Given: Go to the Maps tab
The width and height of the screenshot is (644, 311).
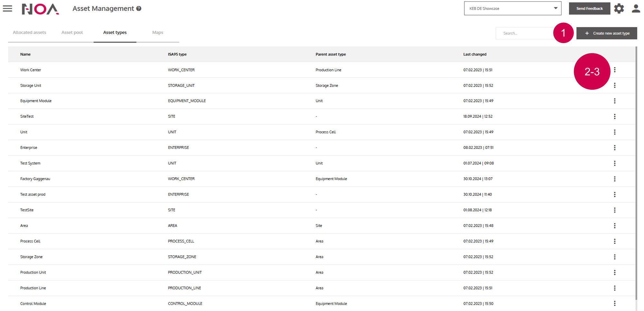Looking at the screenshot, I should tap(157, 32).
